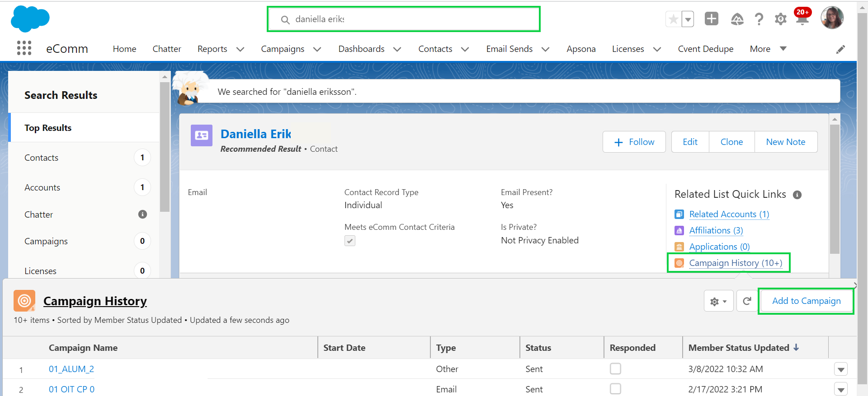Viewport: 868px width, 396px height.
Task: Expand the Dashboards tab dropdown chevron
Action: (397, 49)
